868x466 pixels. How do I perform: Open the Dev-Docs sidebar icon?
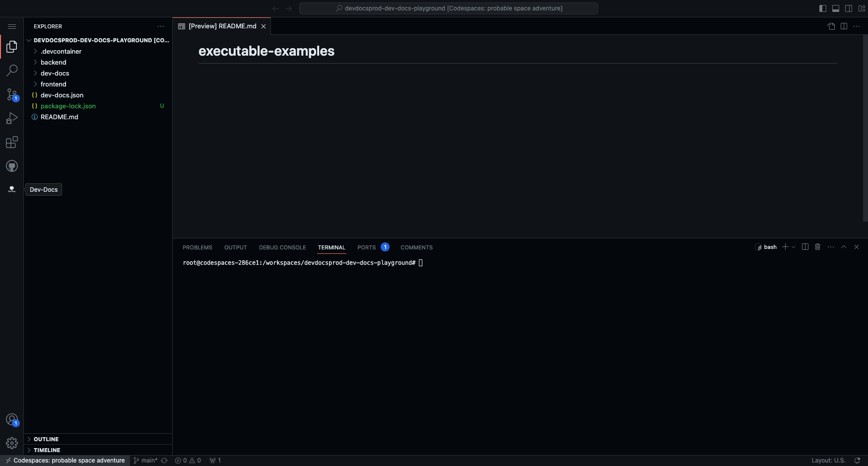click(x=12, y=189)
